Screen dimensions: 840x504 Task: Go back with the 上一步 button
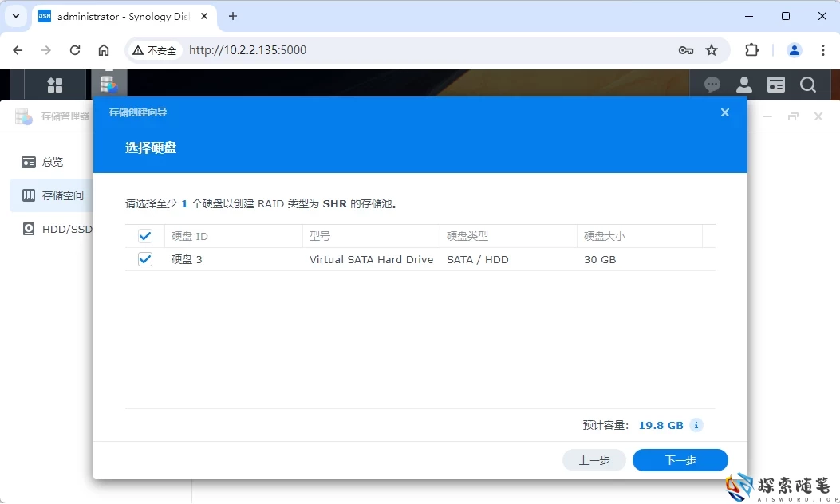[x=594, y=460]
